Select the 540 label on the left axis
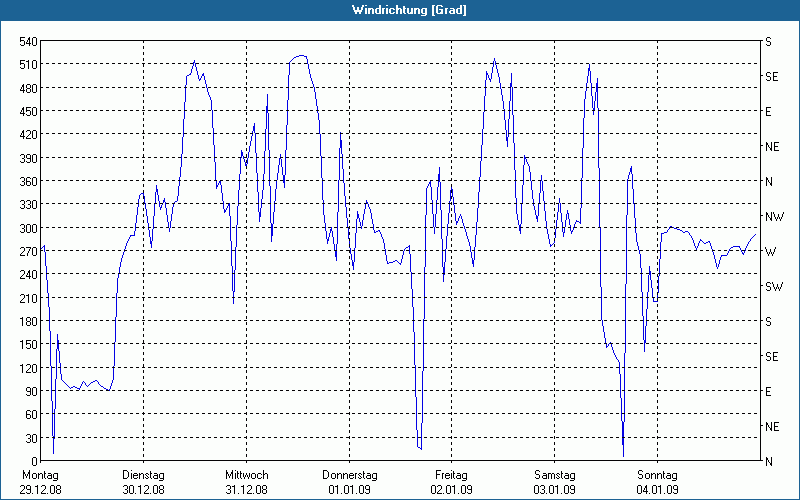This screenshot has width=800, height=500. (x=28, y=42)
